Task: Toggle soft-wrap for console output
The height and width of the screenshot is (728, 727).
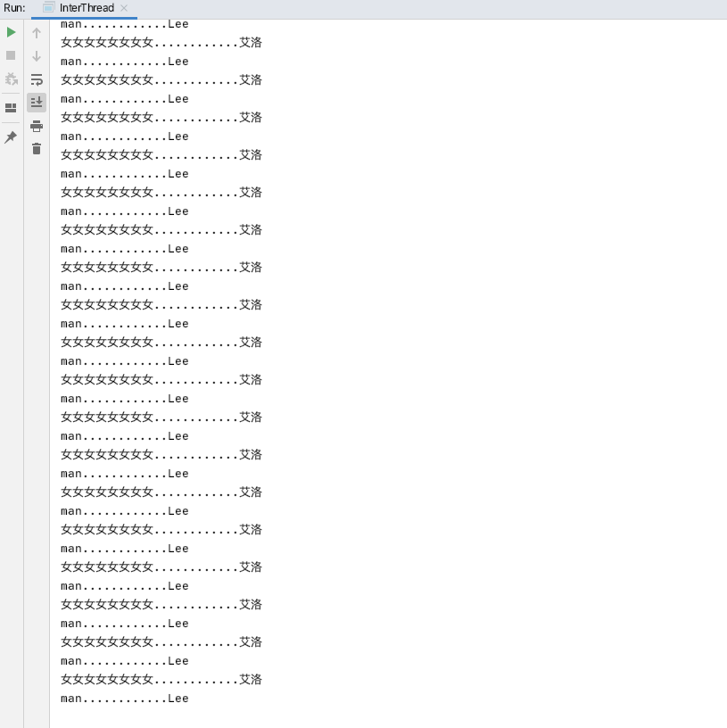Action: click(x=37, y=79)
